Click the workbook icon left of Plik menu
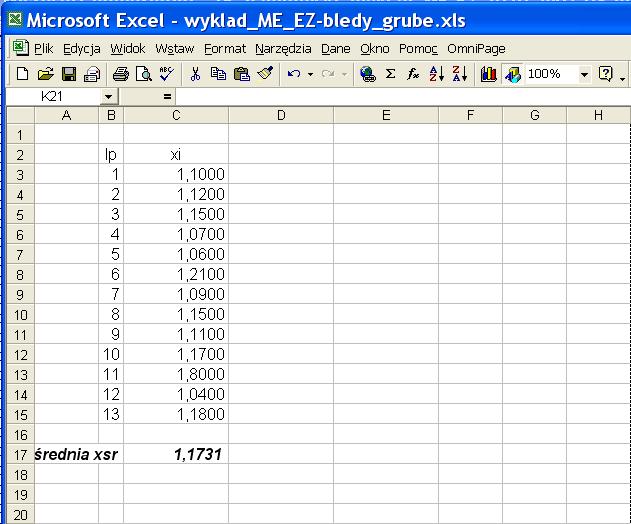 click(x=20, y=48)
